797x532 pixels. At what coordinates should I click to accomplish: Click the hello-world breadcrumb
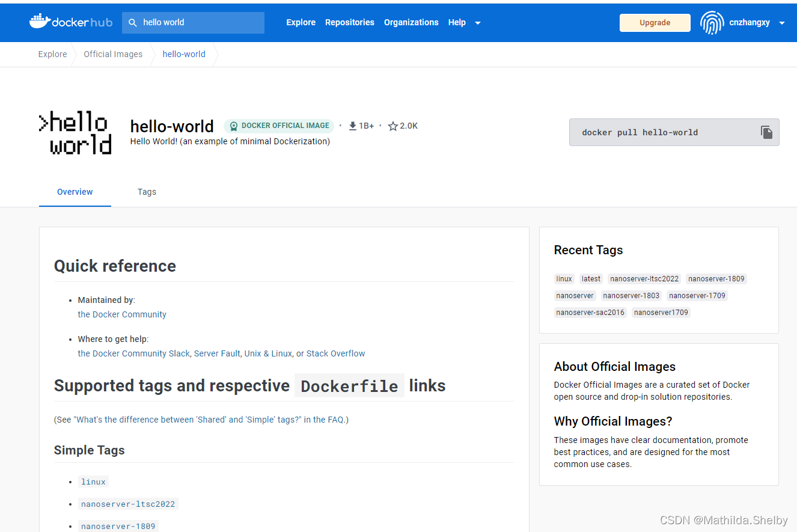click(184, 54)
